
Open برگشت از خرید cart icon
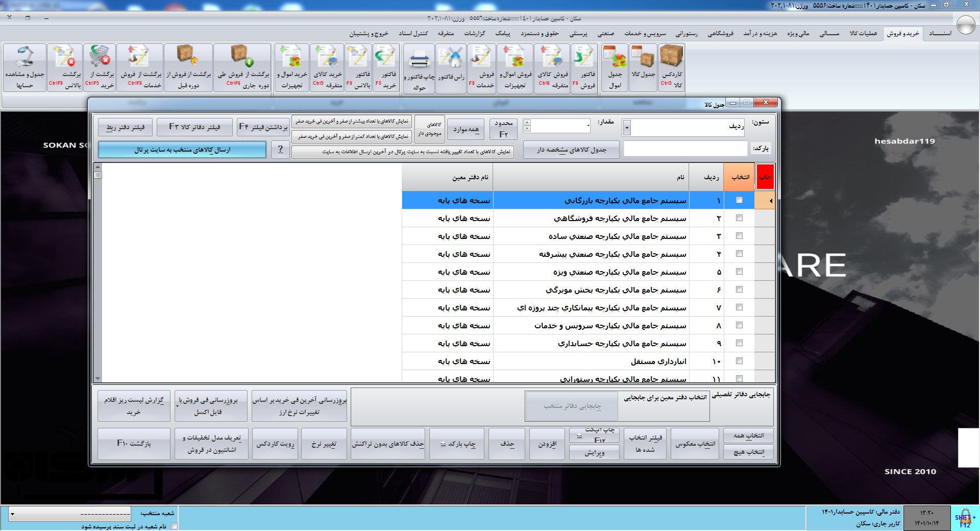[x=99, y=67]
